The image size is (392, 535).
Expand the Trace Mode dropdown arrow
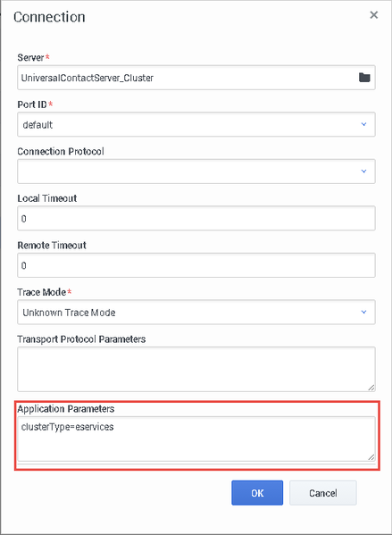(363, 312)
